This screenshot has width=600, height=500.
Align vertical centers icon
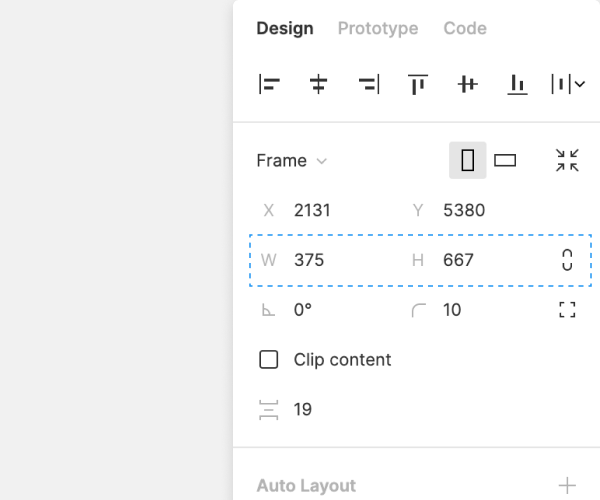click(x=467, y=85)
